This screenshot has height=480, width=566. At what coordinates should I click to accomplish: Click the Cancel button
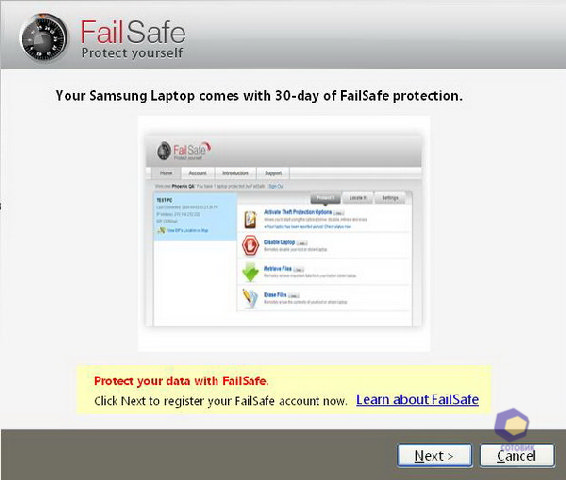coord(517,456)
